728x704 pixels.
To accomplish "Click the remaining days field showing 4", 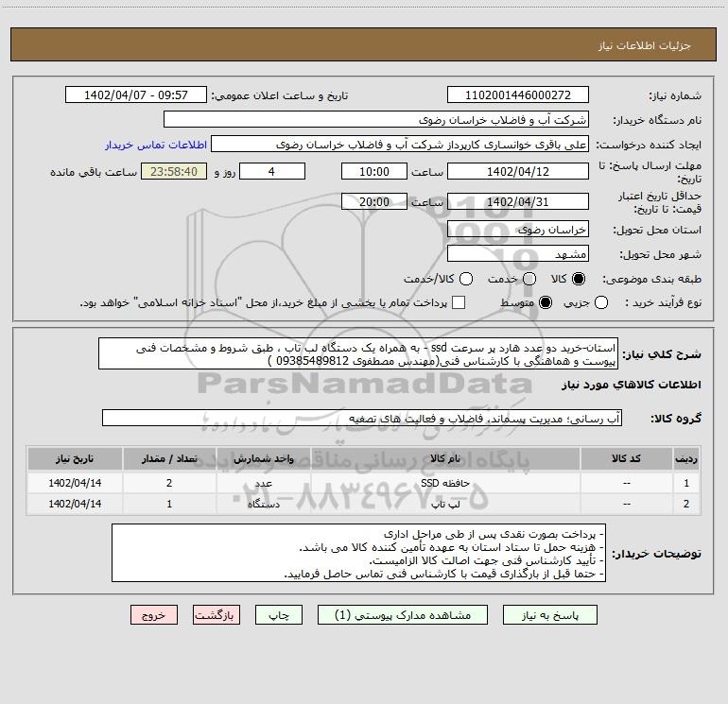I will coord(272,172).
